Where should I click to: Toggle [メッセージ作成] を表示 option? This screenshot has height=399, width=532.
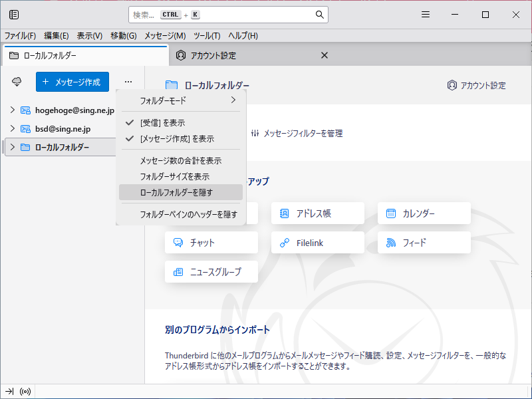(180, 139)
